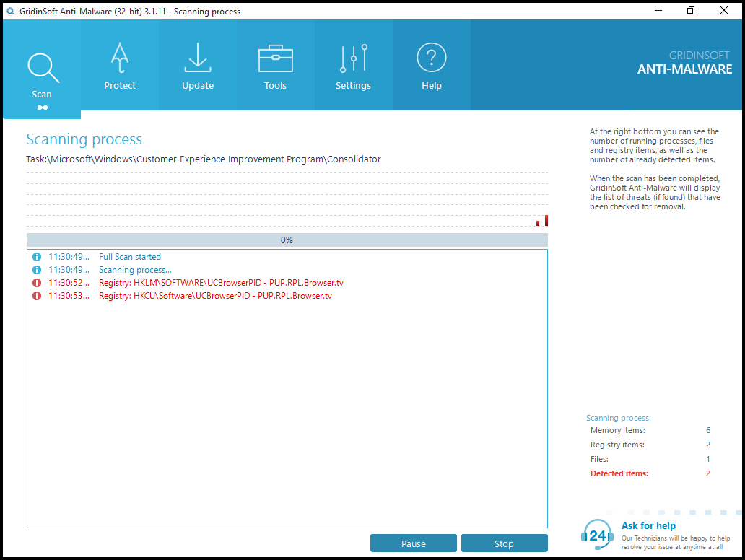Open the Update download arrow icon
745x560 pixels.
198,58
